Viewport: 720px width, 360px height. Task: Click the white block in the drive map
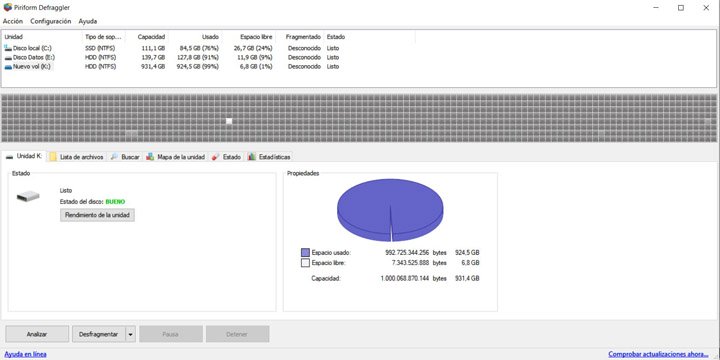coord(229,121)
